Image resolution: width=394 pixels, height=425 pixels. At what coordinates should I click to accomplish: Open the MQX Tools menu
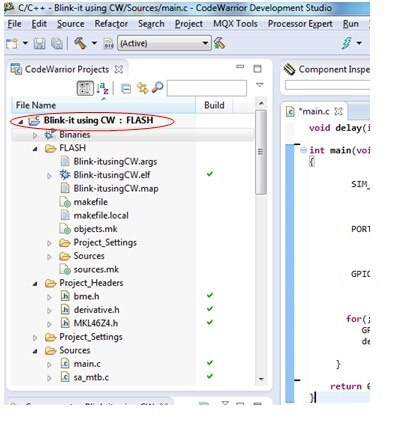235,24
